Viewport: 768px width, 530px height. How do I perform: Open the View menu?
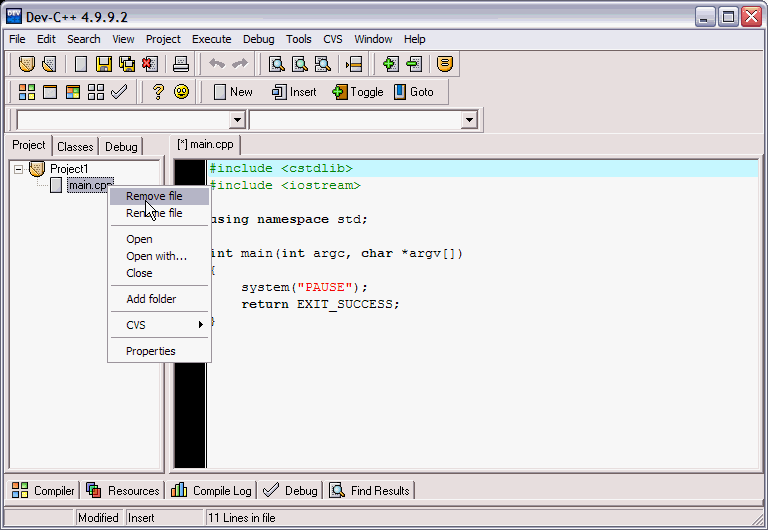123,39
